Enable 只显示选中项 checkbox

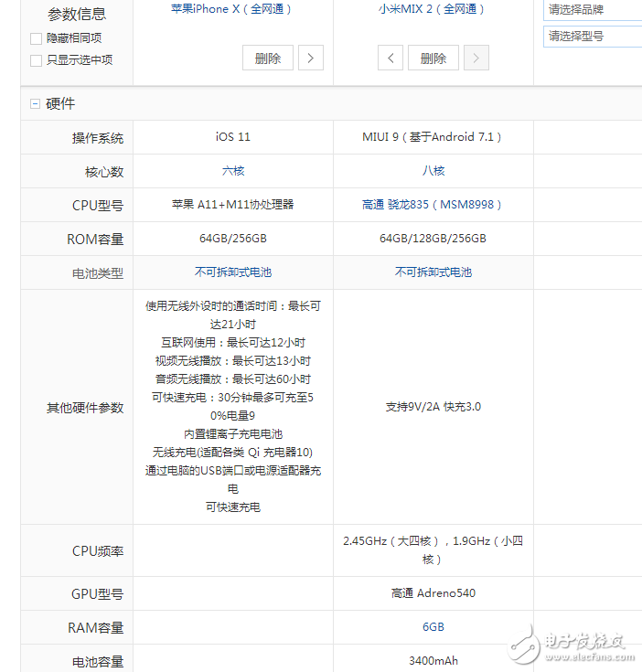36,60
